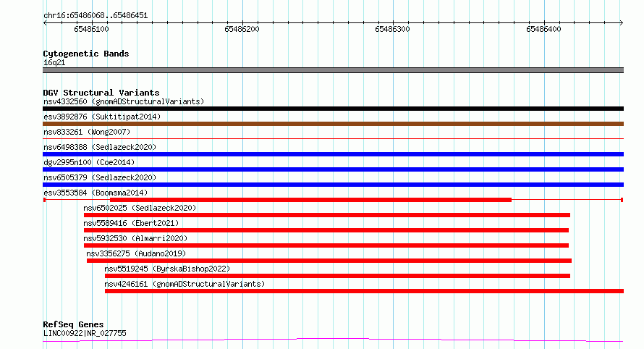The height and width of the screenshot is (349, 644).
Task: Click the brown esv3892876 variant bar
Action: click(x=333, y=124)
